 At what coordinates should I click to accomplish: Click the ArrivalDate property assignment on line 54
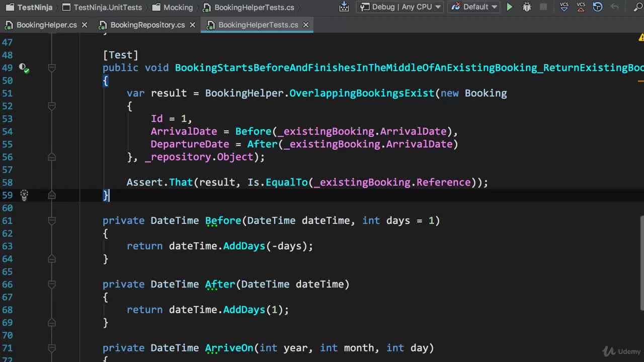[x=184, y=131]
